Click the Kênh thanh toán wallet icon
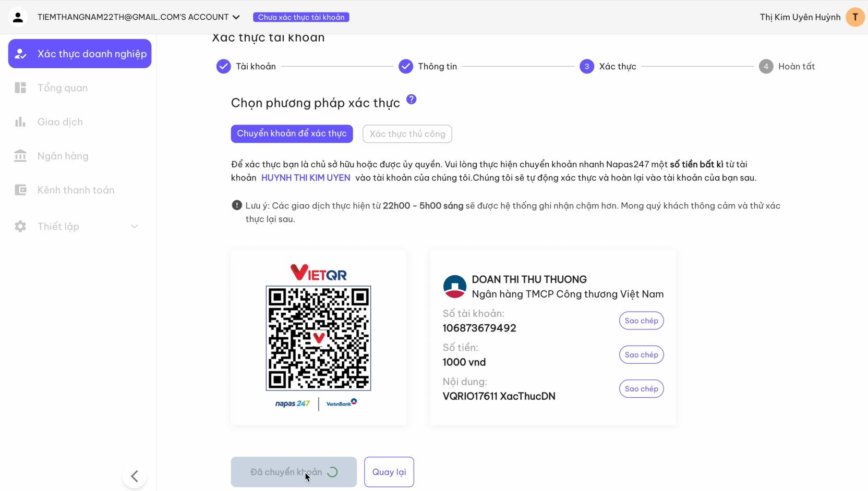868x491 pixels. 20,190
